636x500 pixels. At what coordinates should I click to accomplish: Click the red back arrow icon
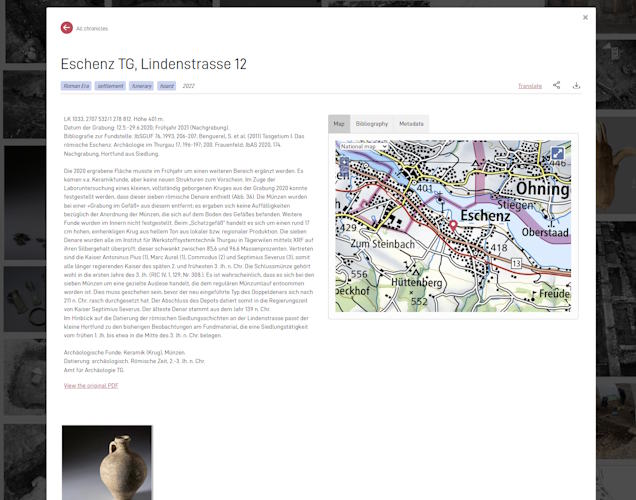67,28
